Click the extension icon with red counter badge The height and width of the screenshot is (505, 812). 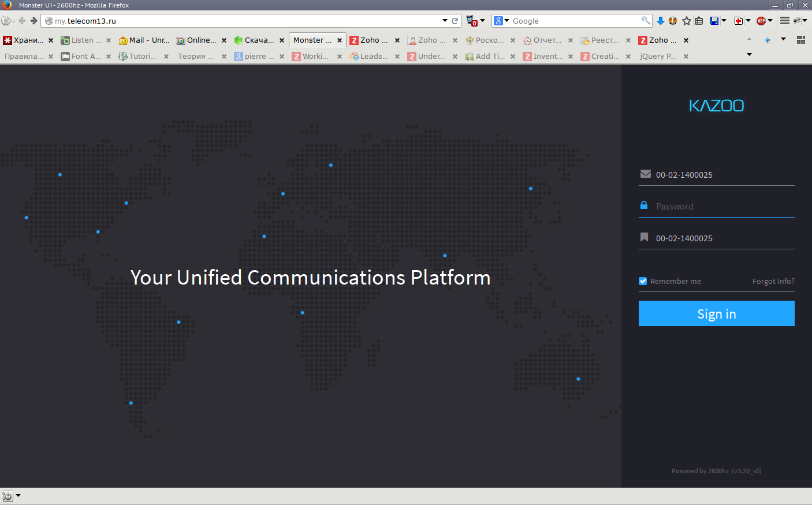[471, 21]
